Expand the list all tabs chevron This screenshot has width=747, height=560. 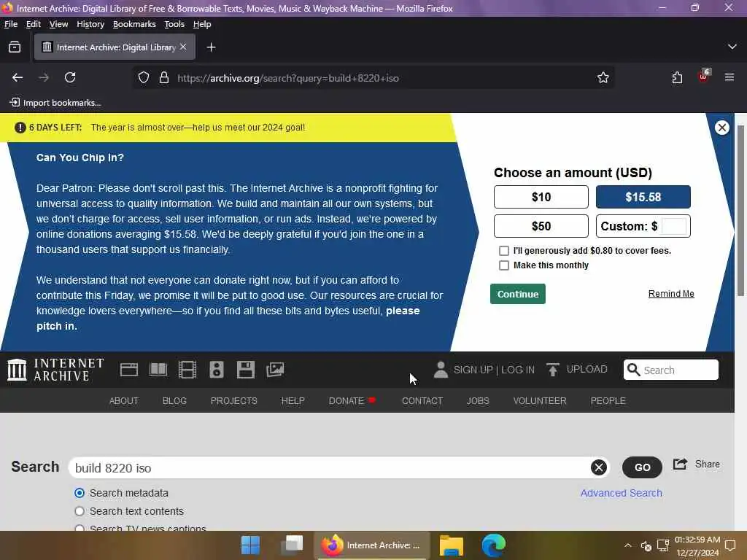click(732, 47)
